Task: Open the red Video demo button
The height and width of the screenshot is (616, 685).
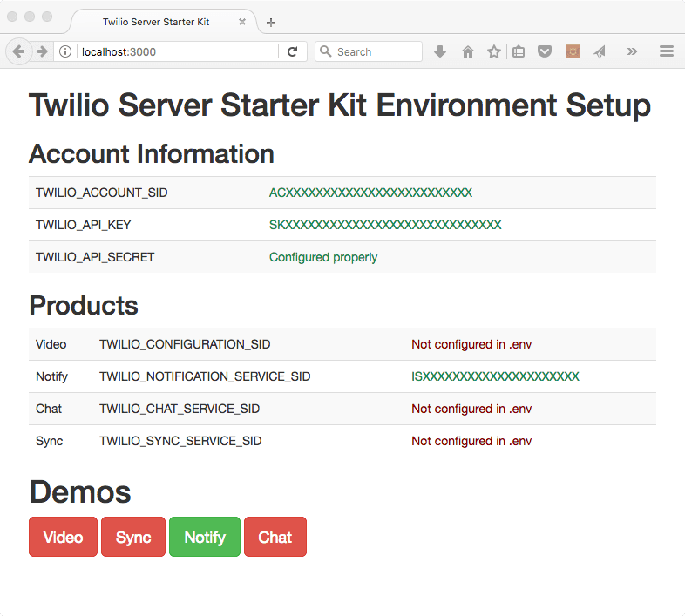Action: [x=64, y=537]
